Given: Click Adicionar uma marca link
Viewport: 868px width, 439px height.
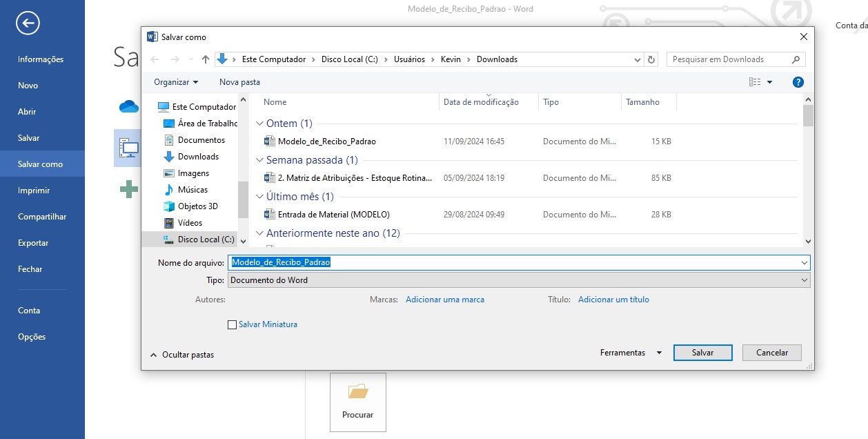Looking at the screenshot, I should 444,300.
